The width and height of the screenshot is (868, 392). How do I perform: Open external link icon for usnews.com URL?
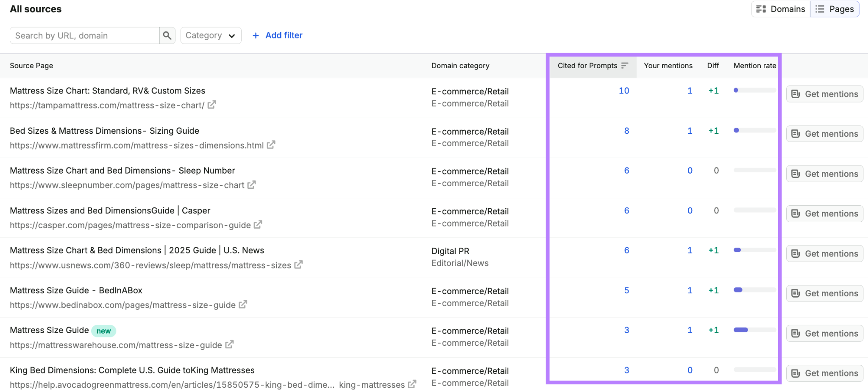pyautogui.click(x=298, y=265)
